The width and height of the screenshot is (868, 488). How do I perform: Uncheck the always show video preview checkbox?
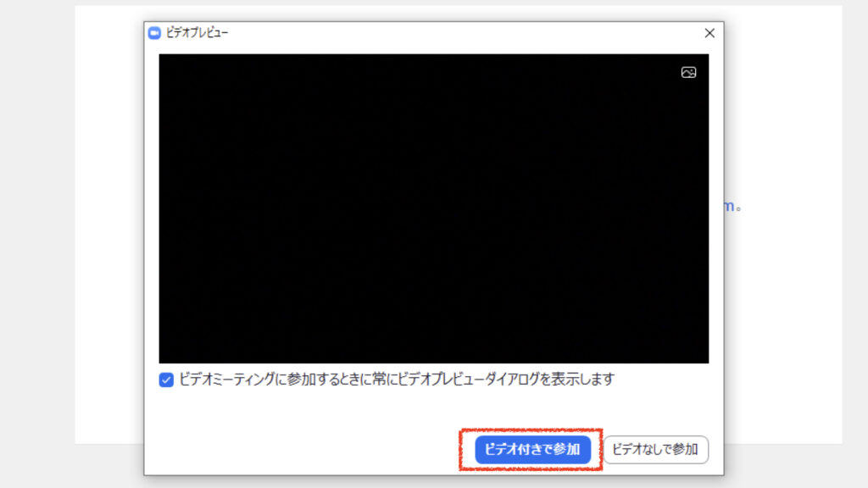(167, 380)
